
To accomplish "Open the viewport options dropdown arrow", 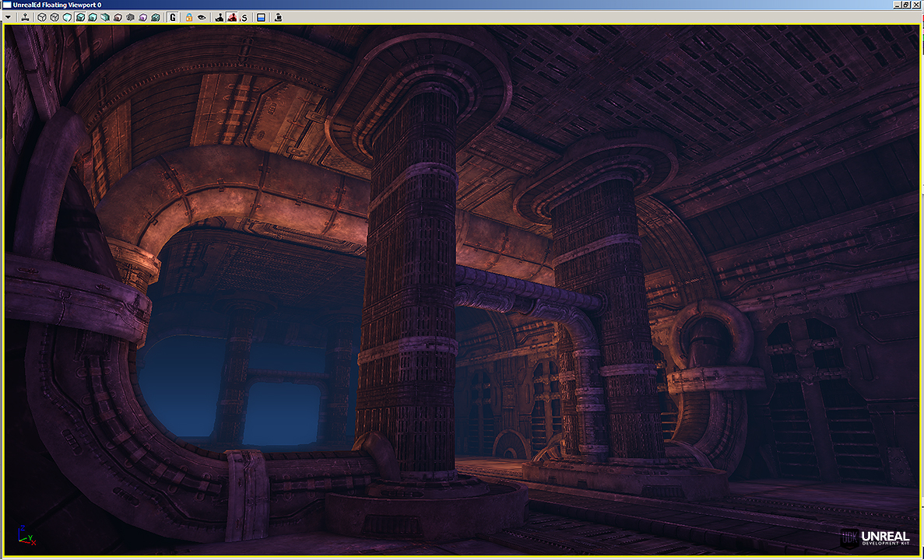I will (9, 18).
